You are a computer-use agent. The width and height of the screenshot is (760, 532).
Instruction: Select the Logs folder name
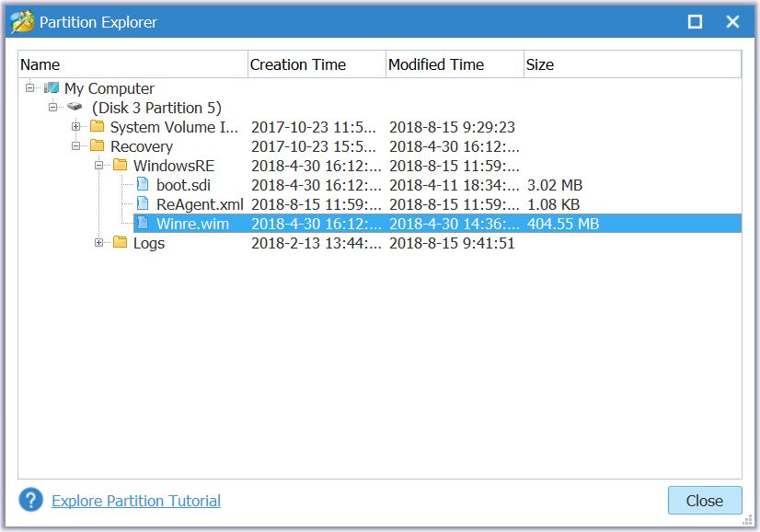149,243
